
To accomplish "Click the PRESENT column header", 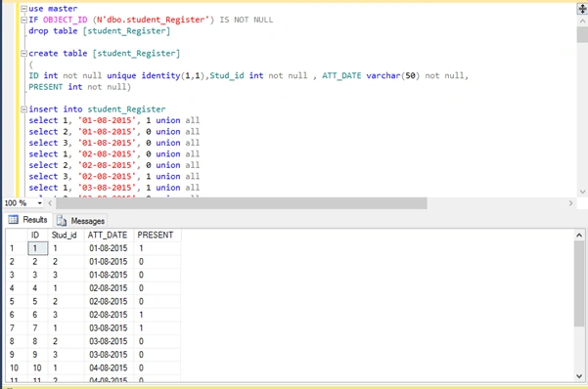I will 158,235.
